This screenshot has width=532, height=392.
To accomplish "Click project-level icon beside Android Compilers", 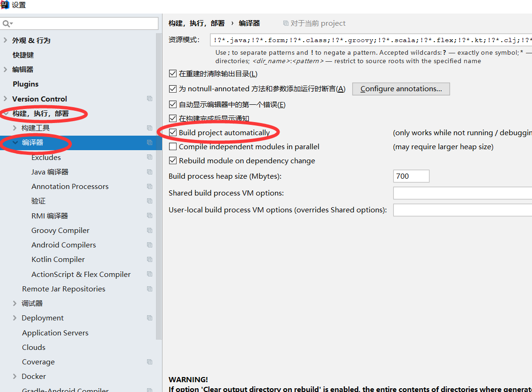I will pyautogui.click(x=150, y=245).
